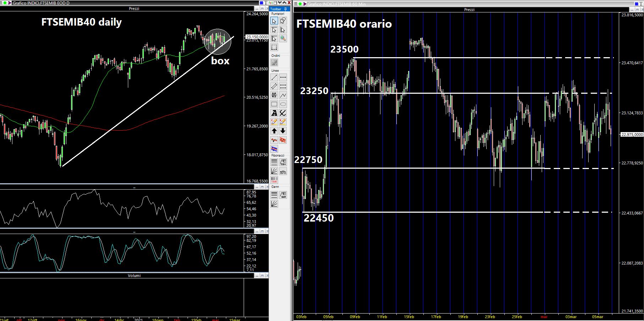The height and width of the screenshot is (321, 644).
Task: Select the double horizontal lines tool
Action: pyautogui.click(x=283, y=86)
